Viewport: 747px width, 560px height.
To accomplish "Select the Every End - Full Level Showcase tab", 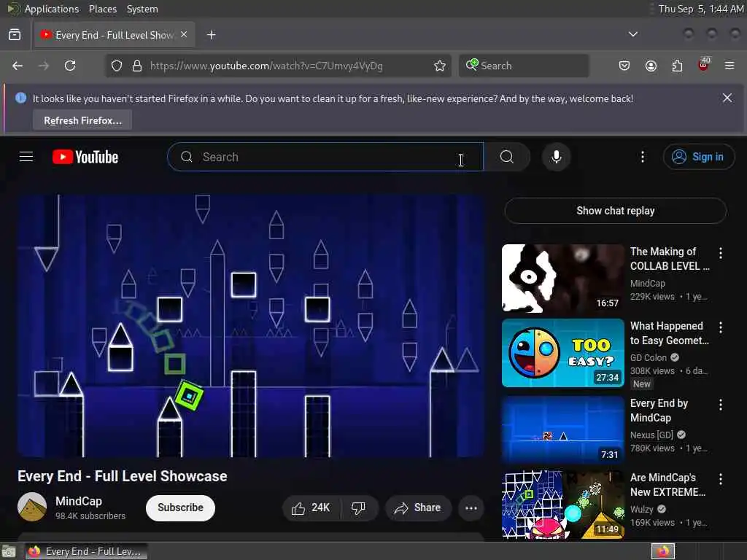I will (115, 35).
